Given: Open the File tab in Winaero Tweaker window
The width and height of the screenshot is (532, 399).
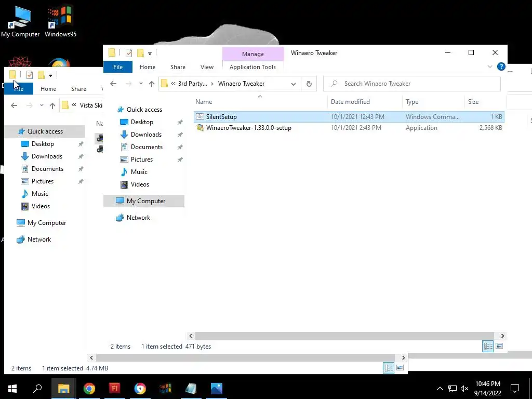Looking at the screenshot, I should [x=118, y=67].
